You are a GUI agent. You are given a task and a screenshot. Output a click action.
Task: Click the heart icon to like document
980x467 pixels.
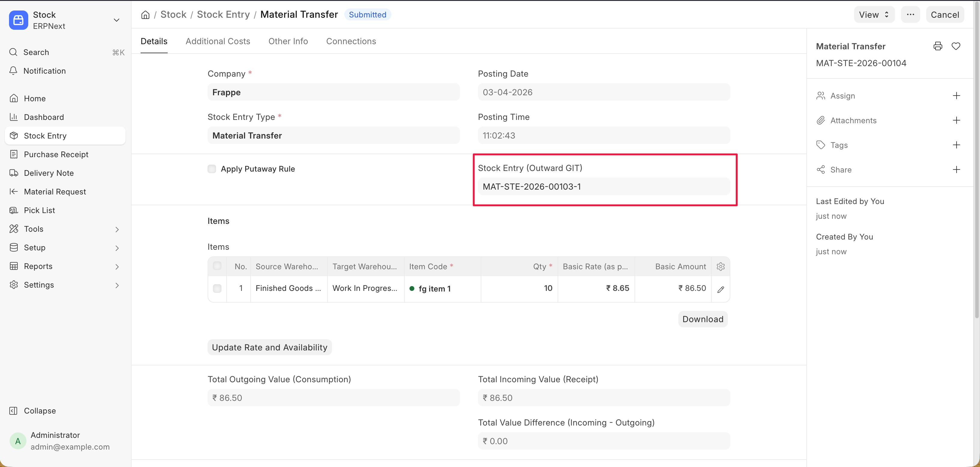956,46
